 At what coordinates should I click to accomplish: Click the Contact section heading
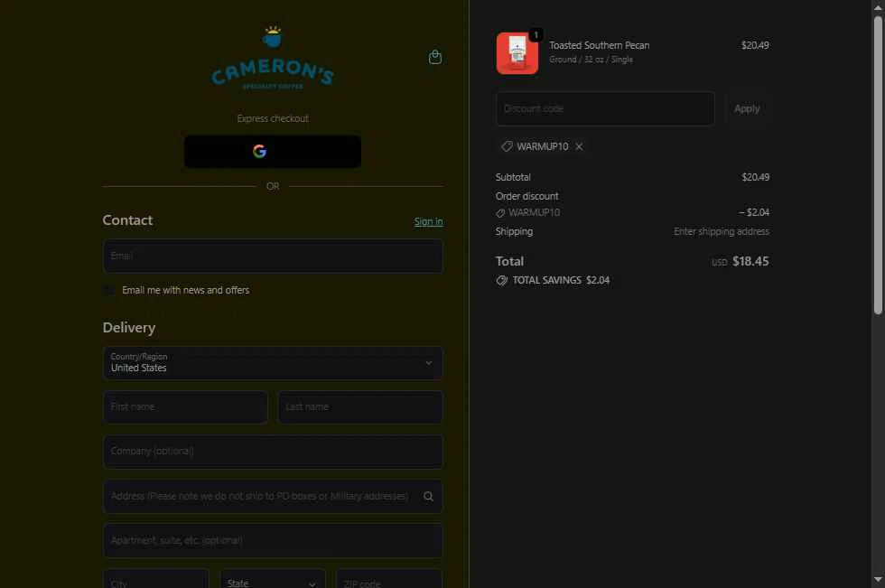click(x=127, y=220)
